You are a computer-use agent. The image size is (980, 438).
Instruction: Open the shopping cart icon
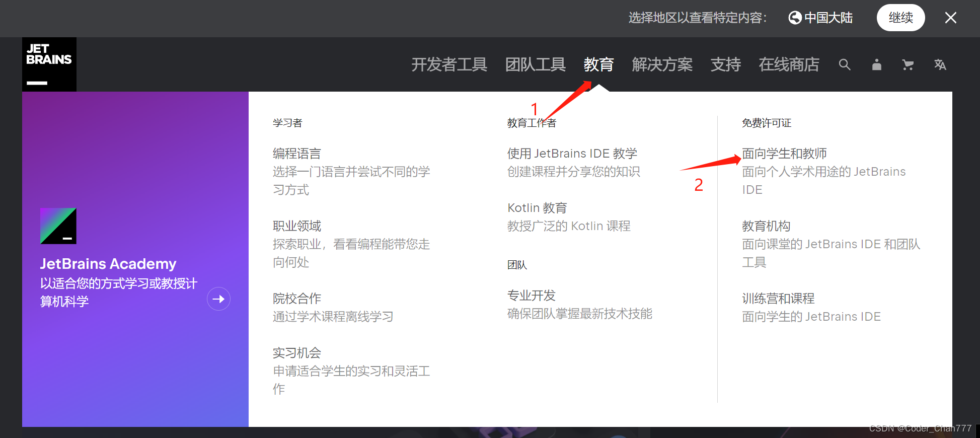tap(908, 64)
